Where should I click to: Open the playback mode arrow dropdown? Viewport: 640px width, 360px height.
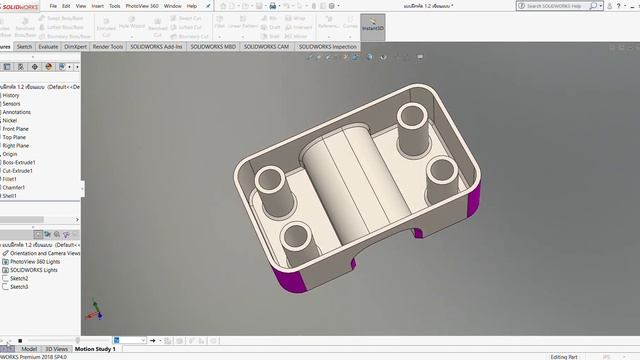tap(160, 340)
